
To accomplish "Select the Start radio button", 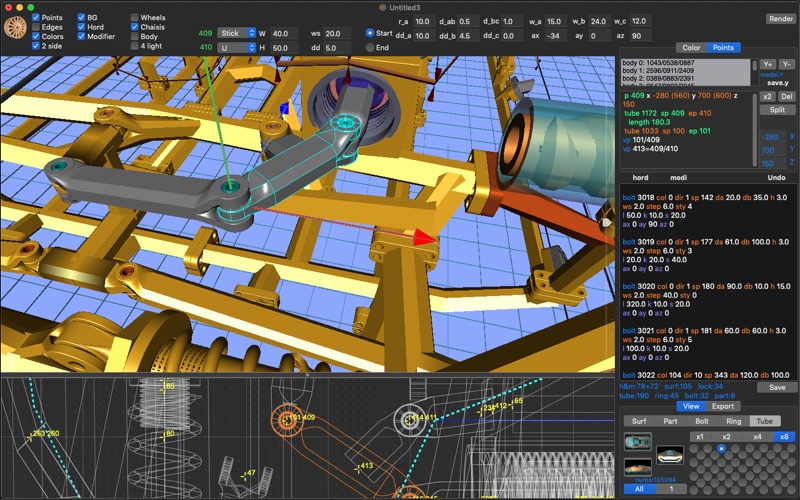I will (370, 33).
